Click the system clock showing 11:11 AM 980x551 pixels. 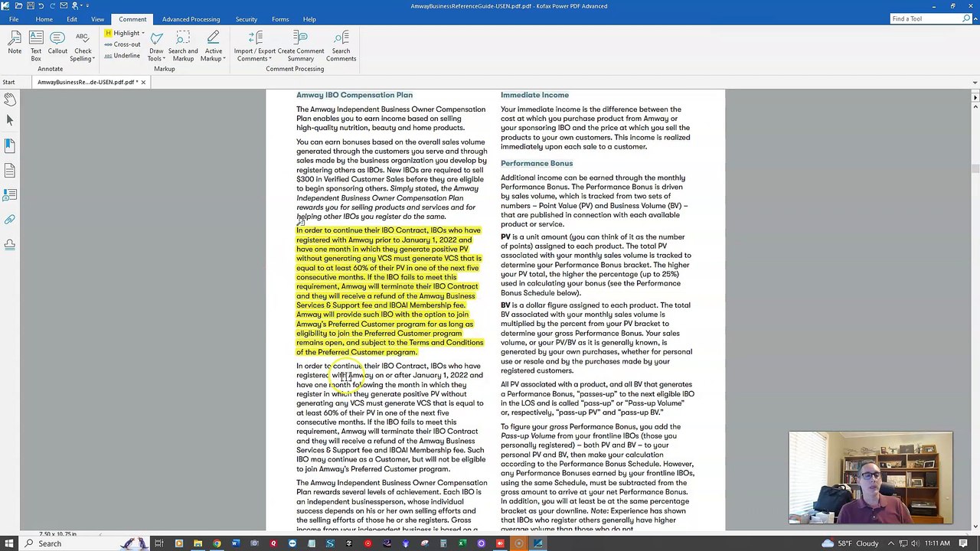937,543
